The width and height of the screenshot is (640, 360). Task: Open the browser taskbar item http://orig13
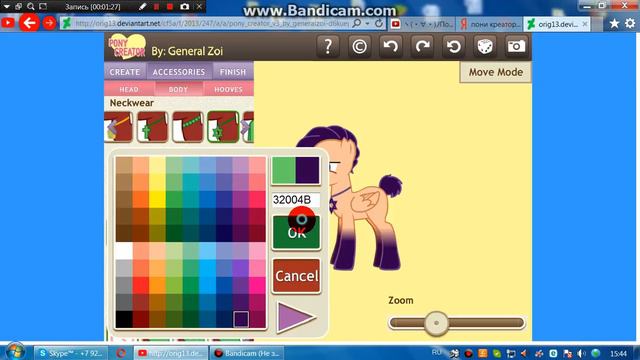(171, 353)
